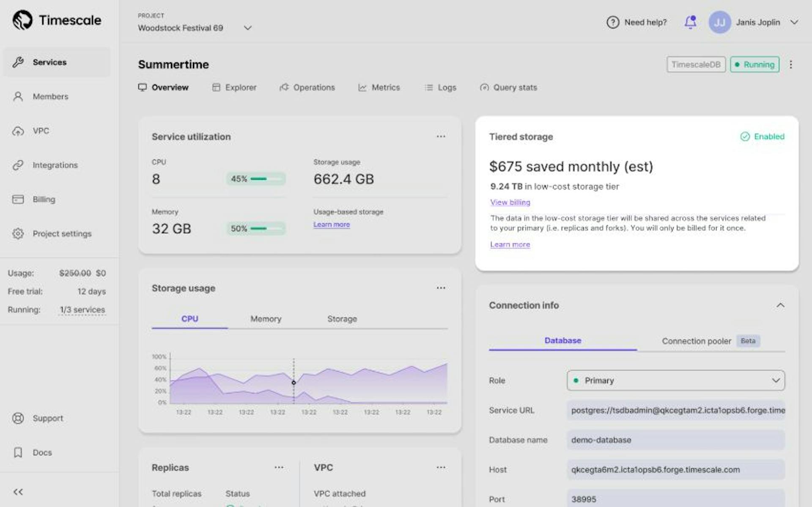Click the Services sidebar icon
Image resolution: width=812 pixels, height=507 pixels.
click(x=18, y=62)
